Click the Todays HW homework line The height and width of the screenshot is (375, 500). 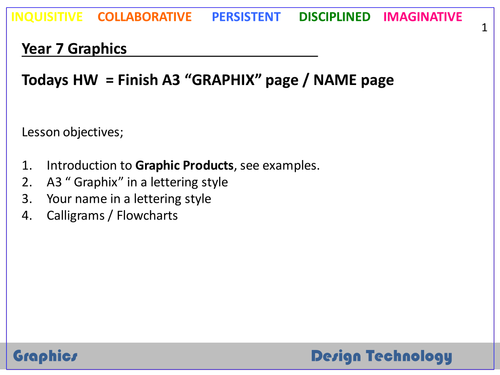208,80
